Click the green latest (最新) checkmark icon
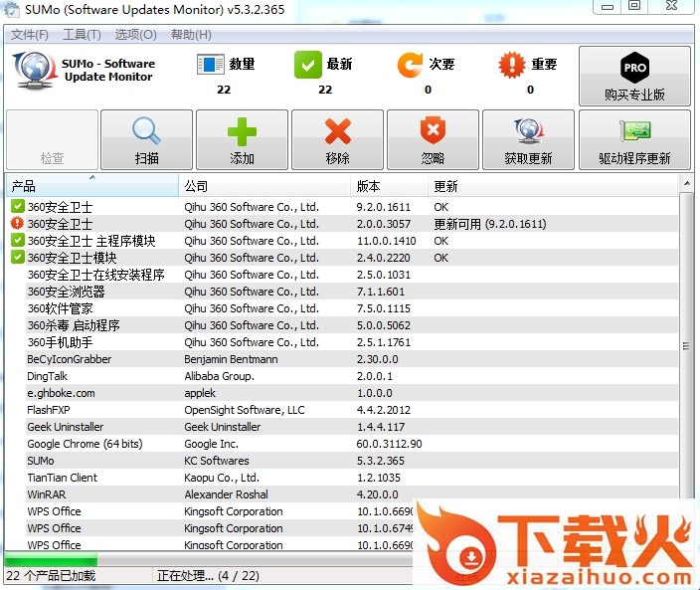700x590 pixels. 307,65
